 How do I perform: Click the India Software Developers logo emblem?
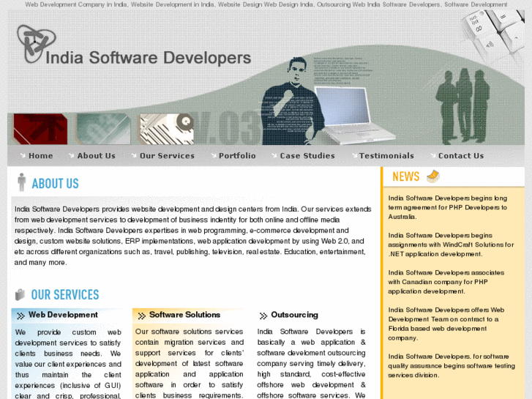point(37,44)
